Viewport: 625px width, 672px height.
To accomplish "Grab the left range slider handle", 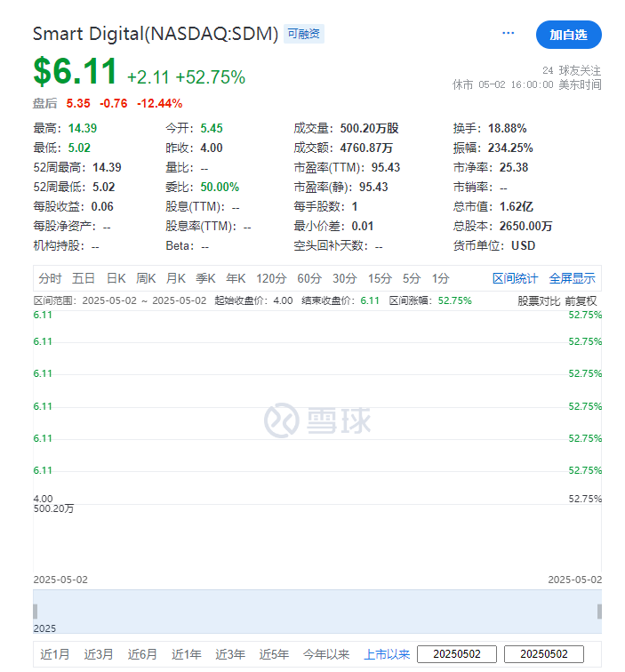I will tap(36, 612).
